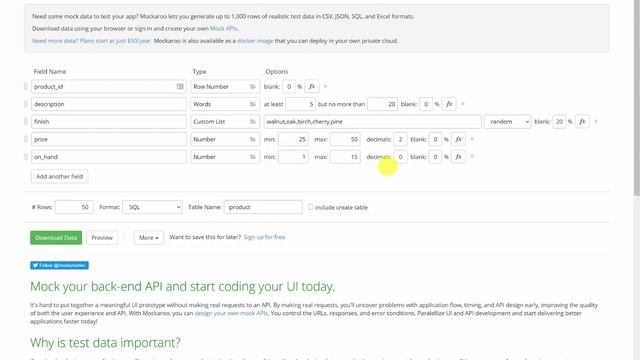Viewport: 640px width, 360px height.
Task: Click the Row Number type selector
Action: (x=225, y=87)
